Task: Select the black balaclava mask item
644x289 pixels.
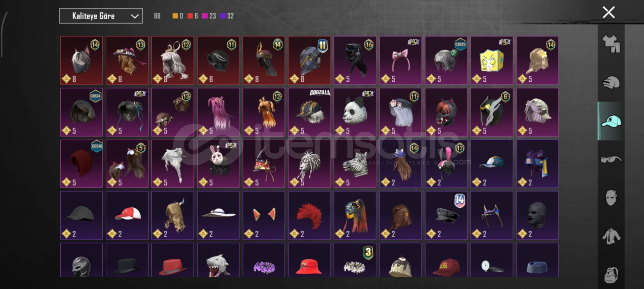Action: click(x=537, y=215)
